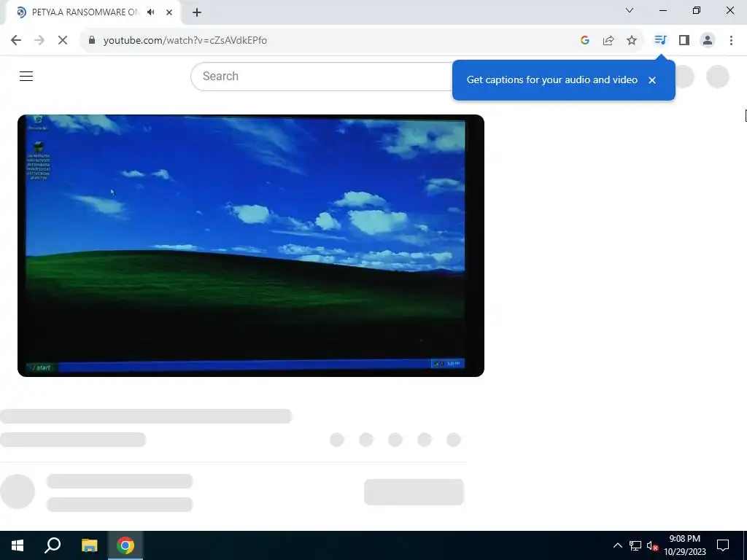Open the Google icon in the address bar
Screen dimensions: 747x560
point(585,41)
